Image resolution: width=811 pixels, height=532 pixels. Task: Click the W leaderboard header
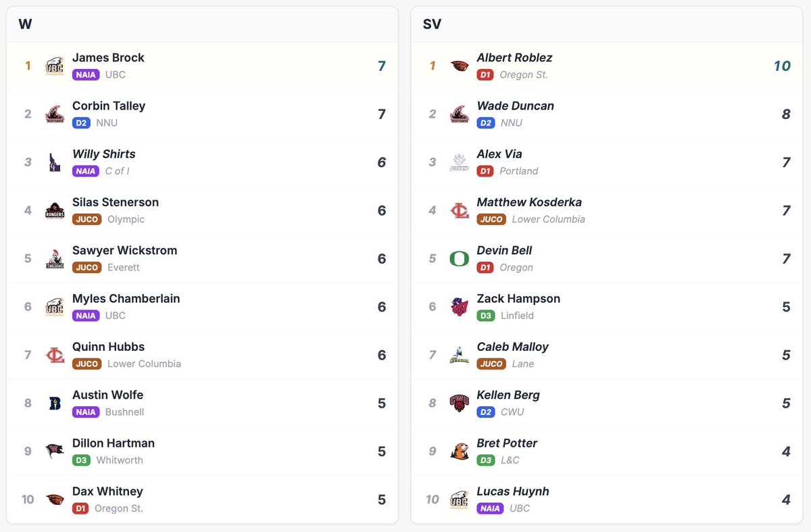25,24
